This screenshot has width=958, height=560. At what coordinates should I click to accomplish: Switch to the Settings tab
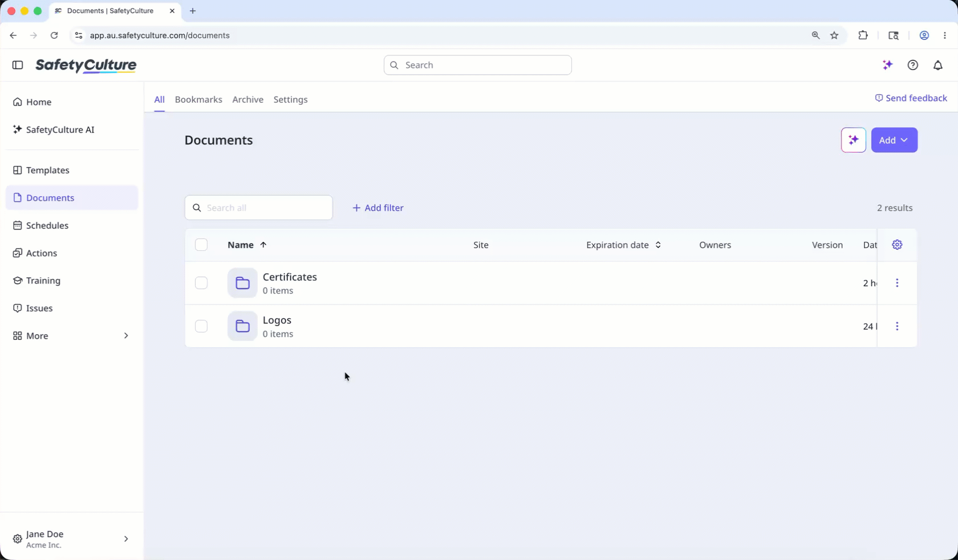(x=290, y=99)
